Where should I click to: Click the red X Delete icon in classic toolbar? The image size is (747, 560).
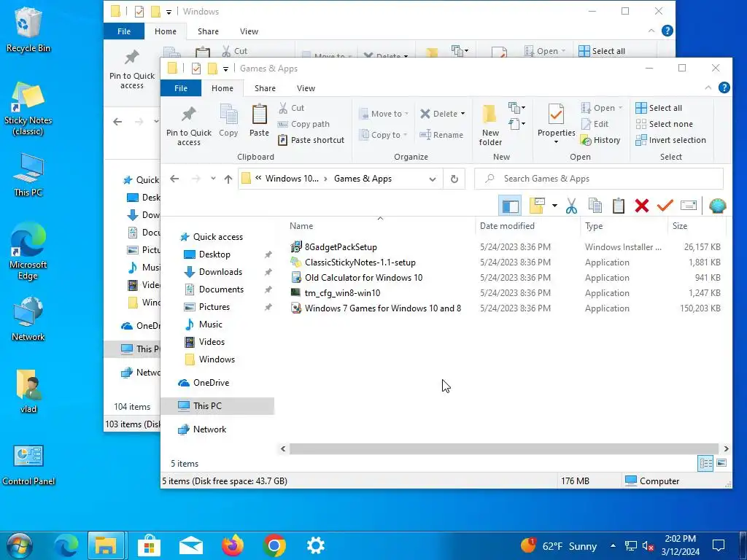pos(642,206)
